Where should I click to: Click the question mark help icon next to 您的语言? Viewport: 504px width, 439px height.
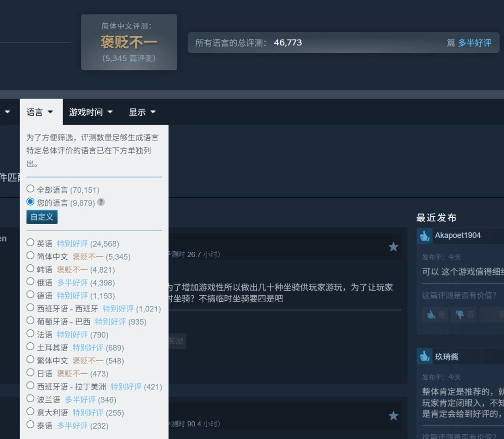101,202
